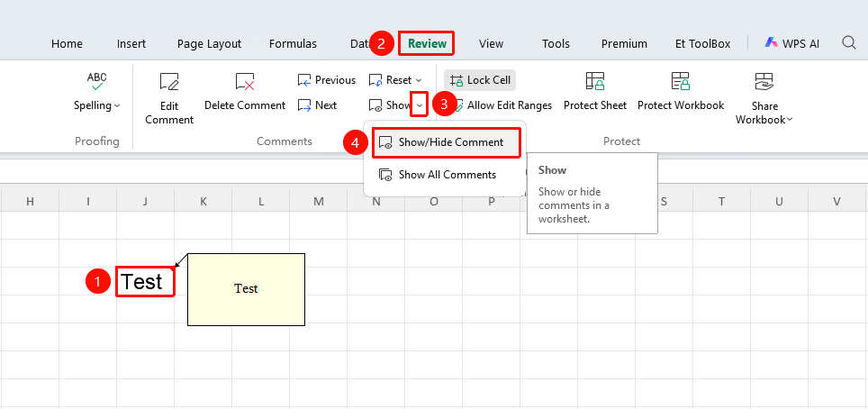Toggle the Lock Cell option
This screenshot has width=868, height=409.
pos(480,80)
